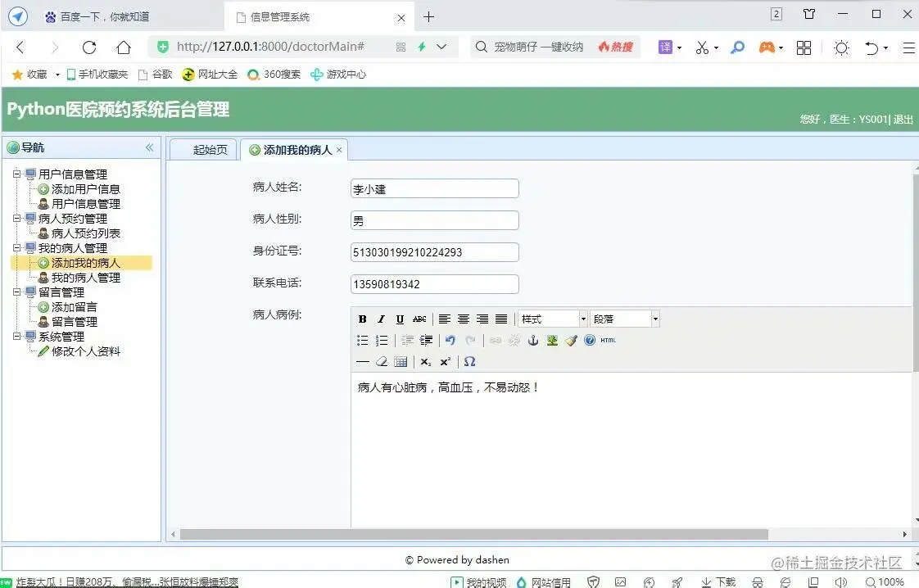Align editor text right
Screen dimensions: 919x588
coord(482,319)
